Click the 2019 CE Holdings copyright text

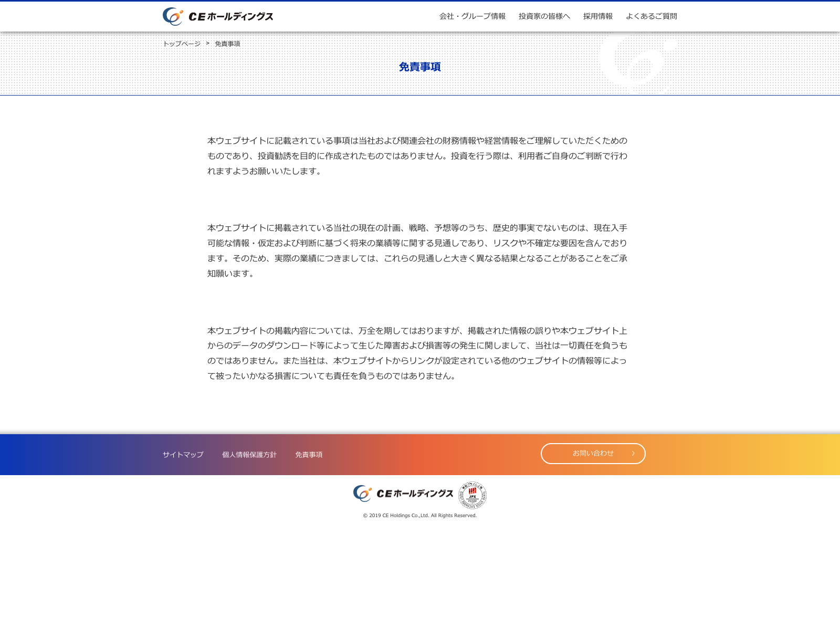pos(419,516)
